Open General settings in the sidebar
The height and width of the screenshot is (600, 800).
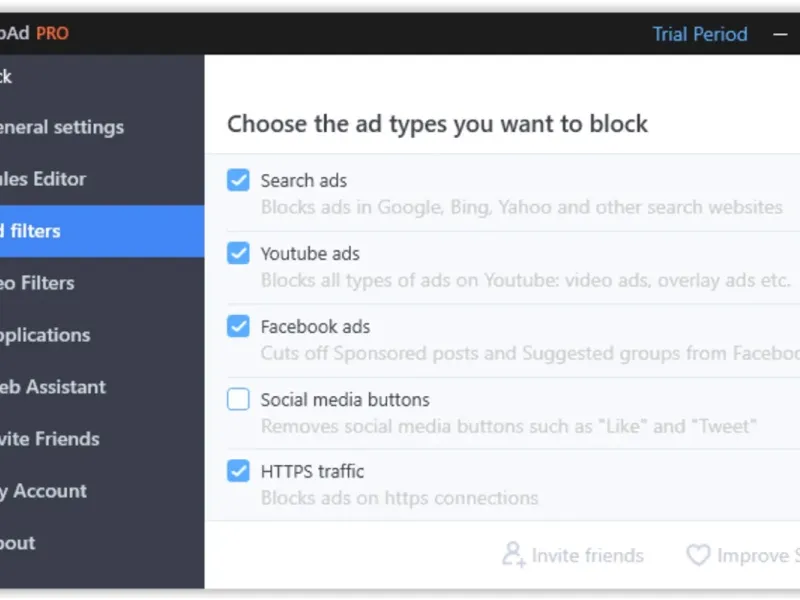pos(60,127)
